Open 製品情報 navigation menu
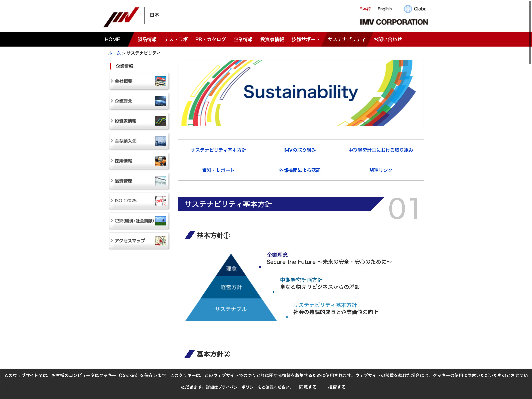Image resolution: width=532 pixels, height=399 pixels. [x=147, y=39]
